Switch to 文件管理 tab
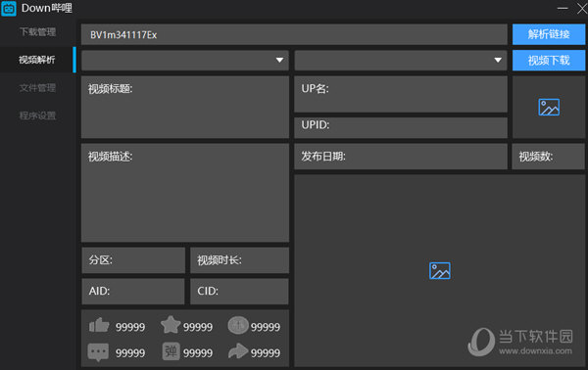This screenshot has height=370, width=588. click(x=37, y=88)
